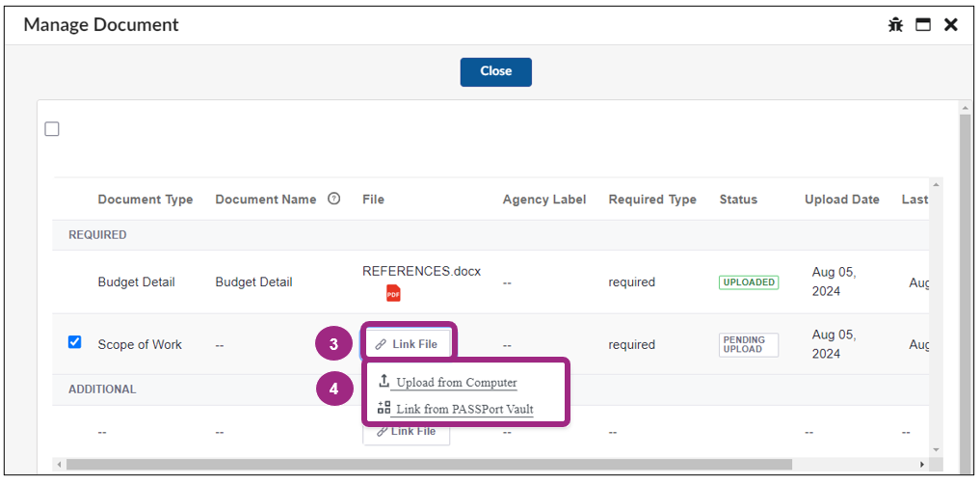This screenshot has height=483, width=980.
Task: Click the Status column header
Action: [738, 200]
